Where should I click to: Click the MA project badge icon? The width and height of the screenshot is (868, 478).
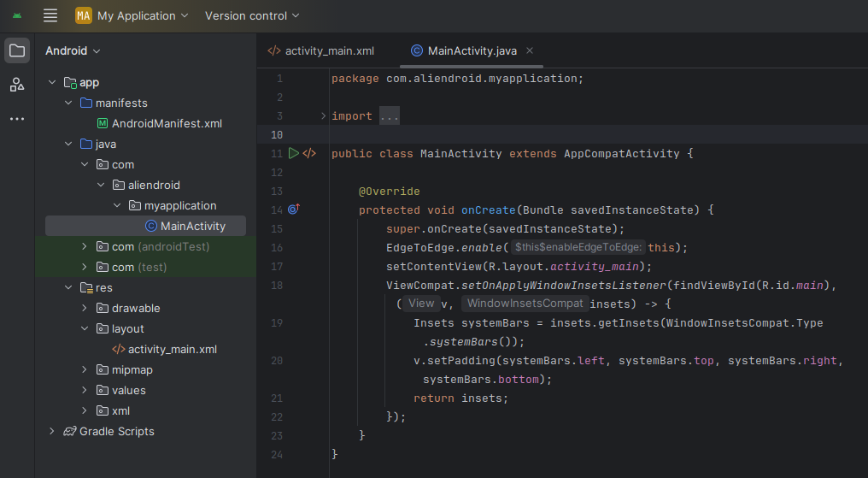[x=84, y=15]
